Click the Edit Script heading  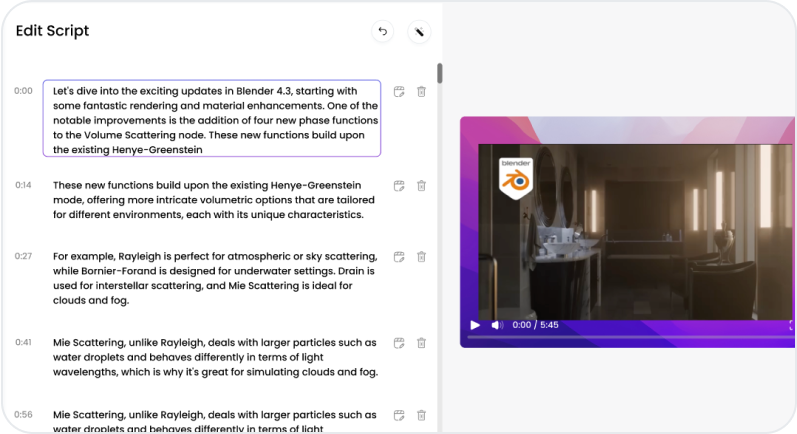(x=52, y=31)
